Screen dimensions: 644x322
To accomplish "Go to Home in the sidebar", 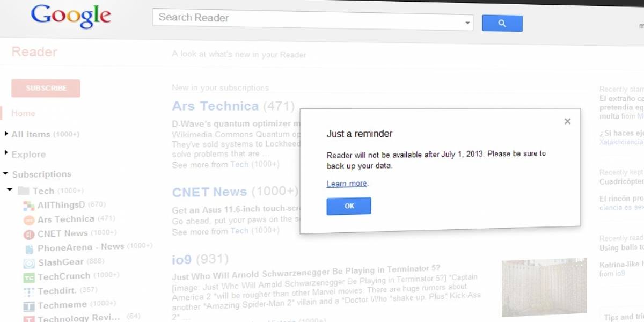I will pos(23,113).
